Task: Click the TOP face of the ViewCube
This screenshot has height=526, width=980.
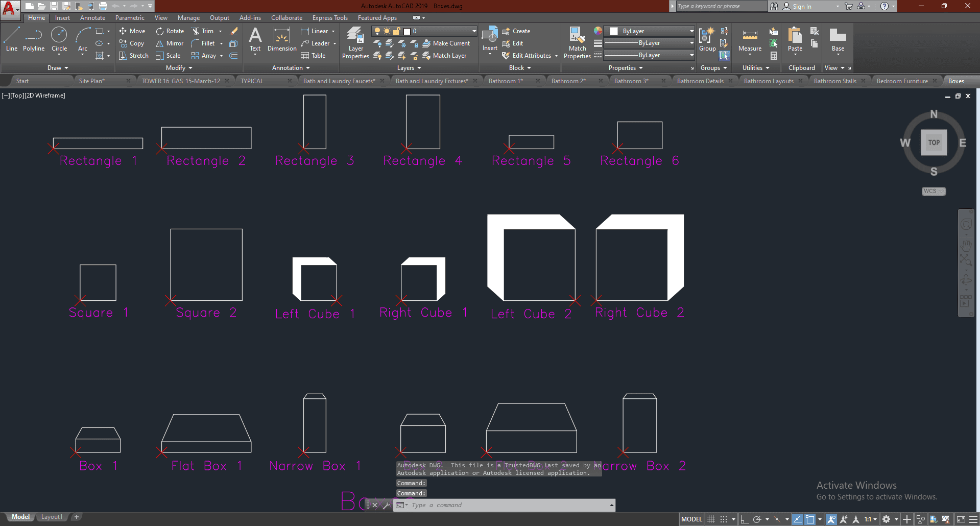Action: (934, 142)
